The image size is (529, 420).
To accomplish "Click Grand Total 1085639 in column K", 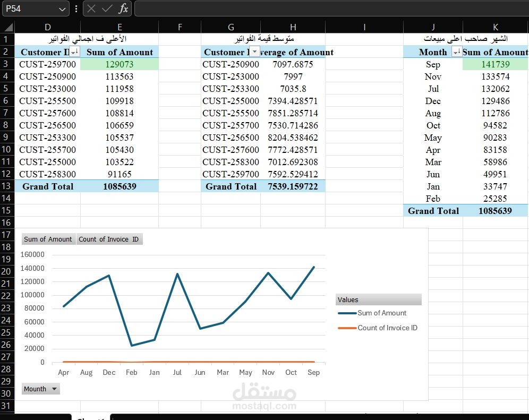I will [x=495, y=211].
